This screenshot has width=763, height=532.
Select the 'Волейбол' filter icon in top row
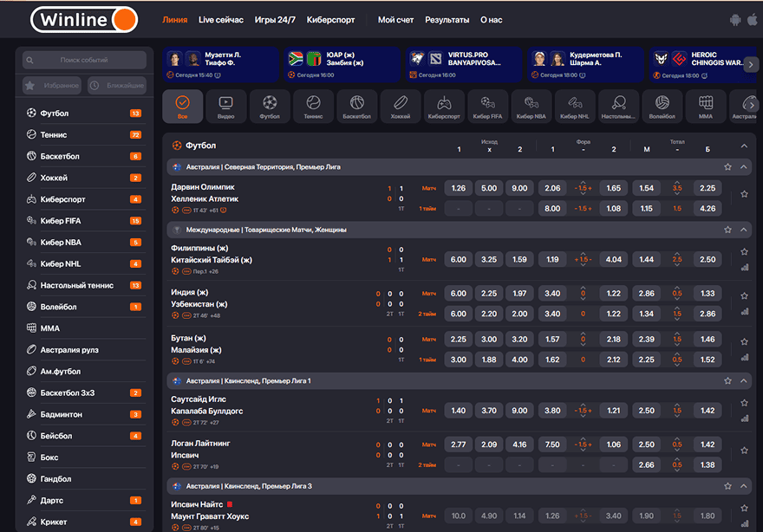tap(662, 107)
